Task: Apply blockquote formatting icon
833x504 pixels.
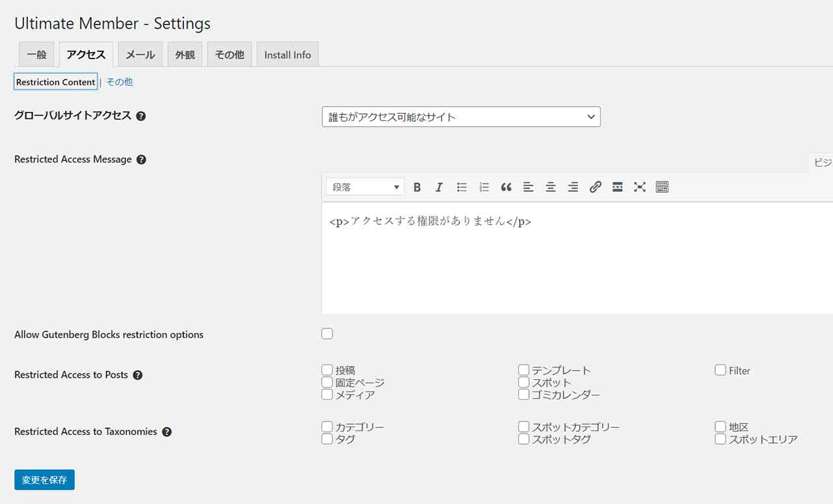Action: point(506,187)
